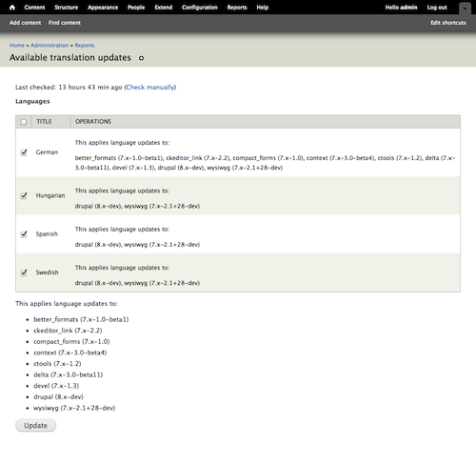This screenshot has width=476, height=464.
Task: Click the Find content shortcut
Action: click(x=65, y=23)
